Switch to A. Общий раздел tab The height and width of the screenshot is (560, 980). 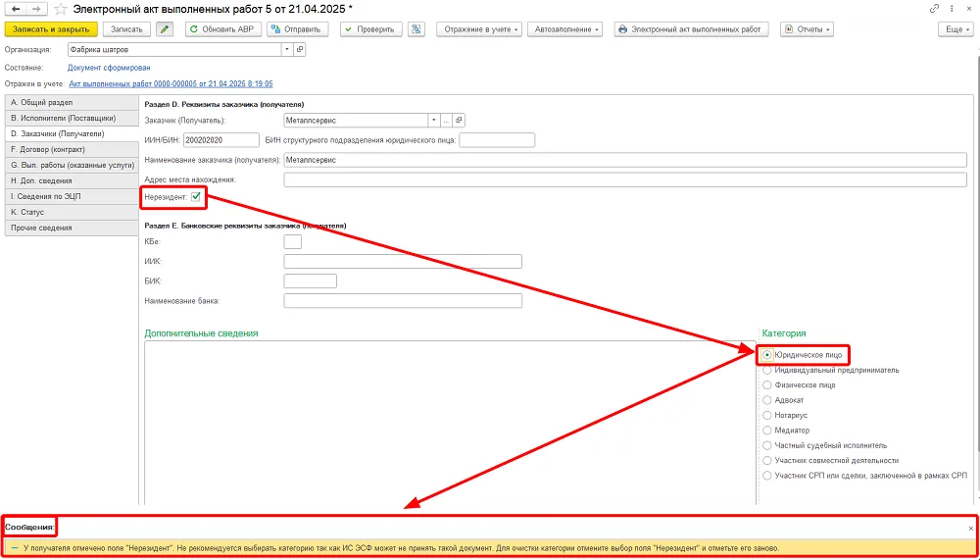click(x=72, y=102)
